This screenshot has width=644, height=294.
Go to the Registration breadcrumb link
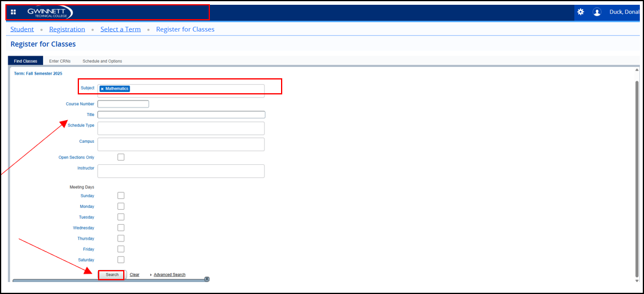click(x=67, y=29)
